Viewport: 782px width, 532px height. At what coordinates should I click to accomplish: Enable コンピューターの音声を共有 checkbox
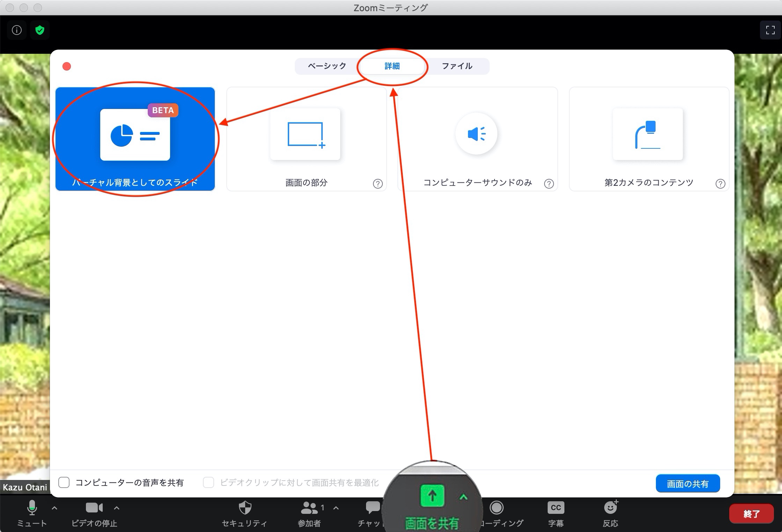pos(64,482)
